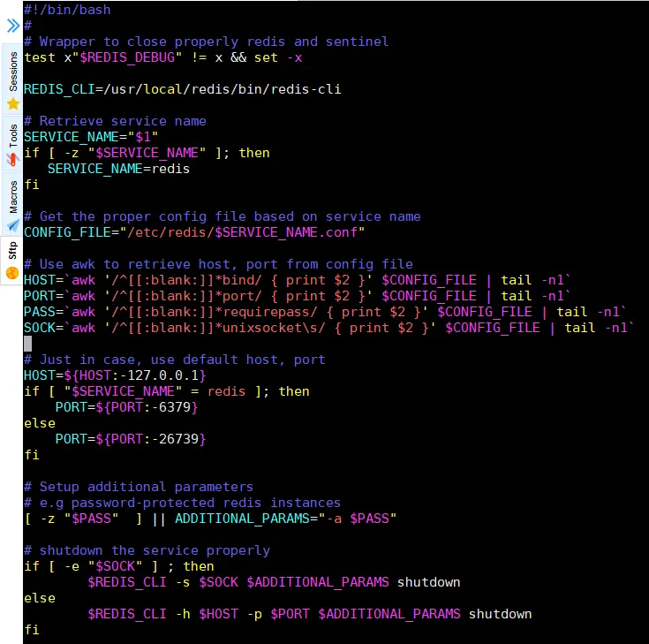649x644 pixels.
Task: Switch to the Macros sidebar tab
Action: [x=13, y=206]
